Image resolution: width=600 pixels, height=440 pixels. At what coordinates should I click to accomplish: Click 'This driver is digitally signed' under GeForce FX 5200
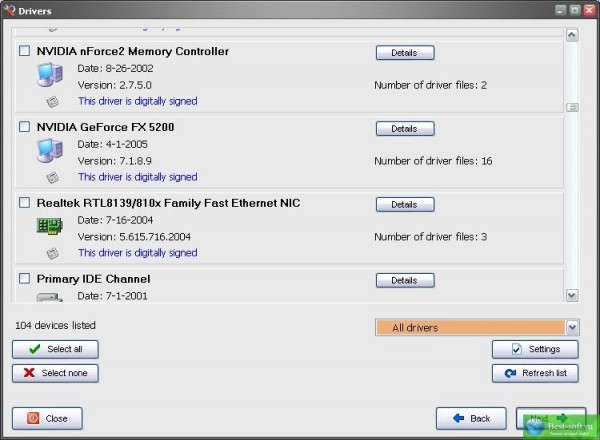pyautogui.click(x=138, y=177)
